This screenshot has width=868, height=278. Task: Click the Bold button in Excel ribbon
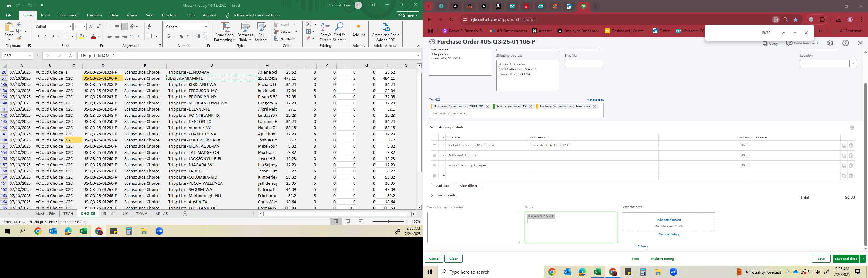point(38,36)
